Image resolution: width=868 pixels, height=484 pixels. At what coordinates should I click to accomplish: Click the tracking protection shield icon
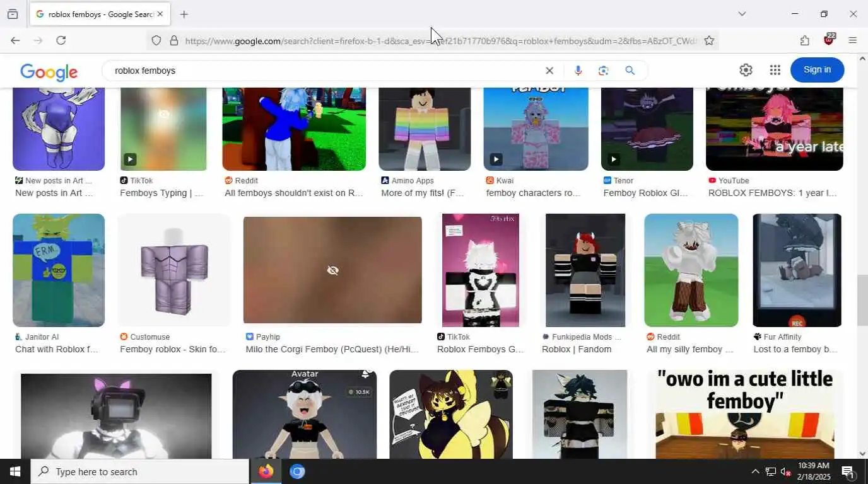[156, 41]
